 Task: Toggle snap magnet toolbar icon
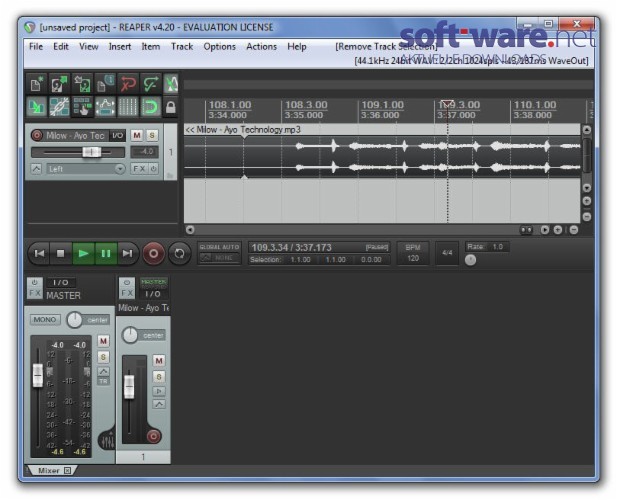point(151,107)
